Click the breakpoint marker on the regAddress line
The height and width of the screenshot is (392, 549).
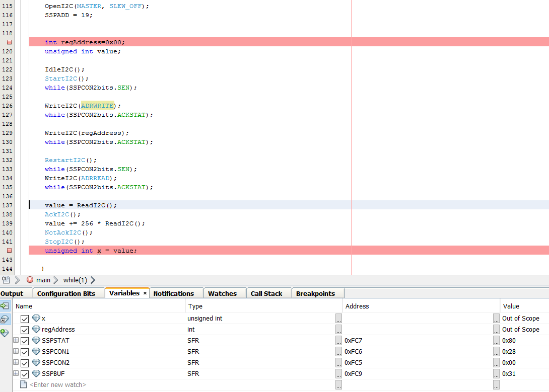tap(10, 42)
